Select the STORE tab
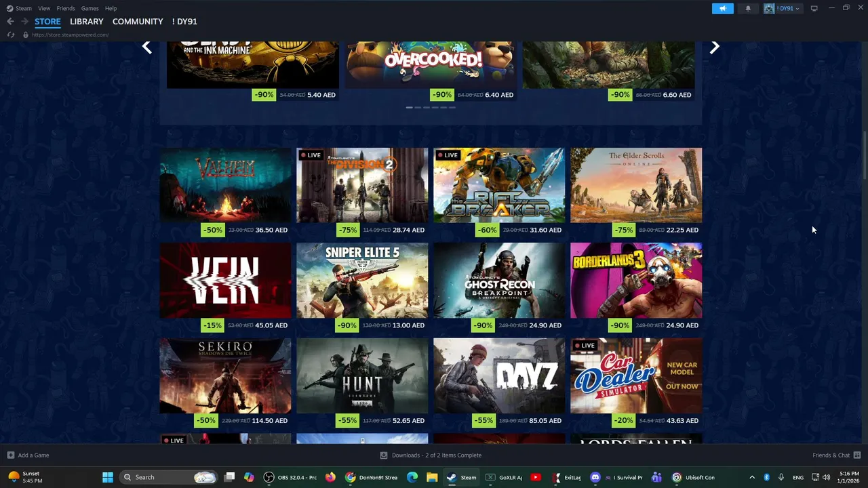Image resolution: width=868 pixels, height=488 pixels. click(47, 22)
